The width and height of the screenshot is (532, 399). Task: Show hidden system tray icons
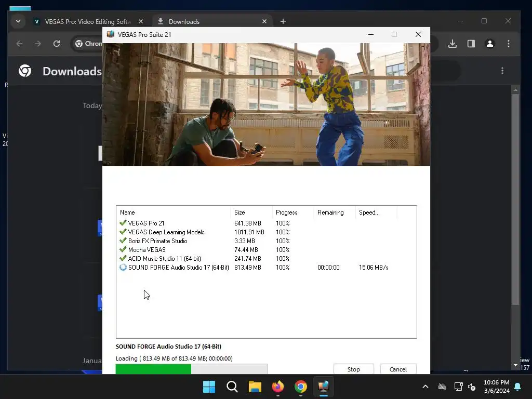point(425,387)
